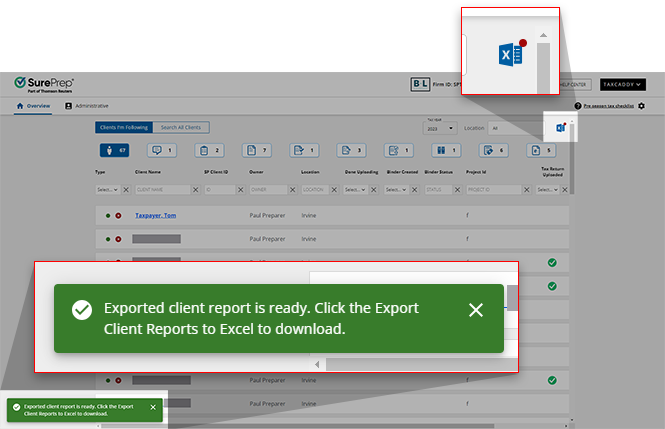Clear the Binder Created filter X
This screenshot has height=429, width=665.
click(x=415, y=189)
